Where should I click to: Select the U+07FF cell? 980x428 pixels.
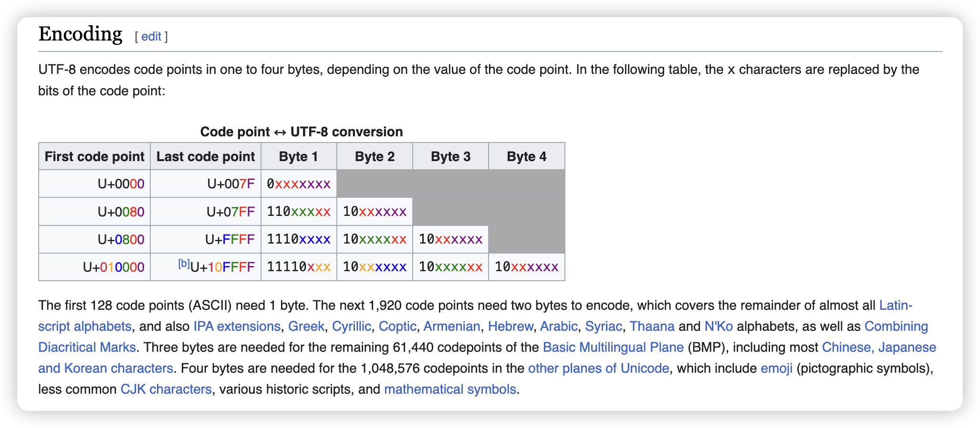pyautogui.click(x=206, y=212)
